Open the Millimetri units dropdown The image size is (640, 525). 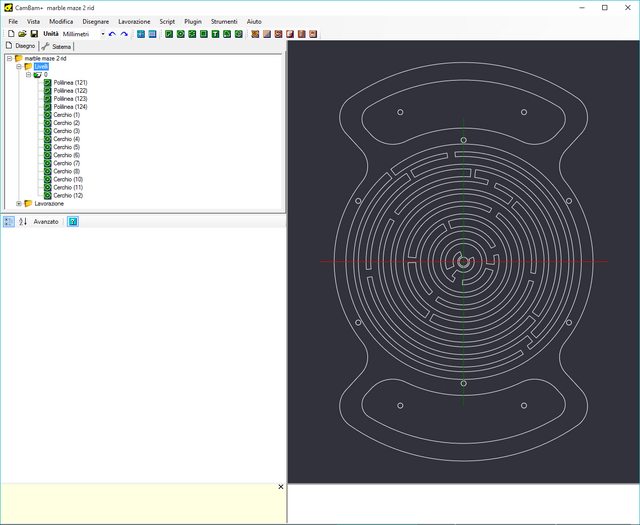[102, 34]
